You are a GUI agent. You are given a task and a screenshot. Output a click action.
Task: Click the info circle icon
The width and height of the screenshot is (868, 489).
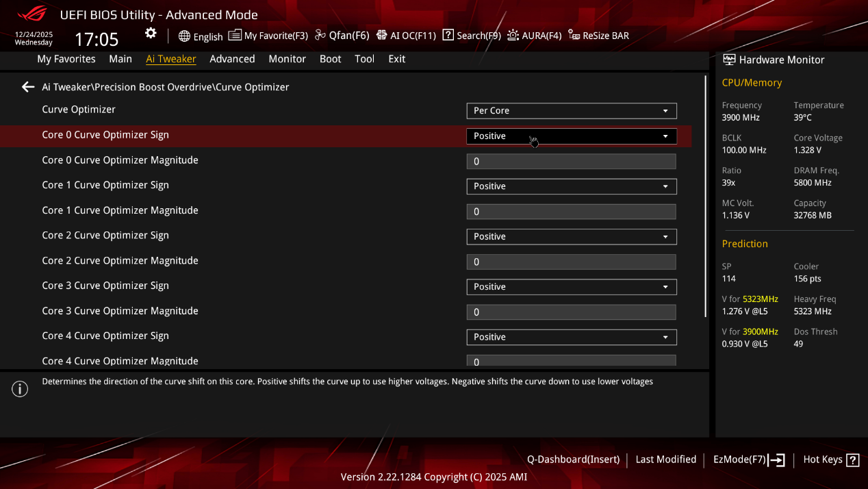click(x=20, y=389)
